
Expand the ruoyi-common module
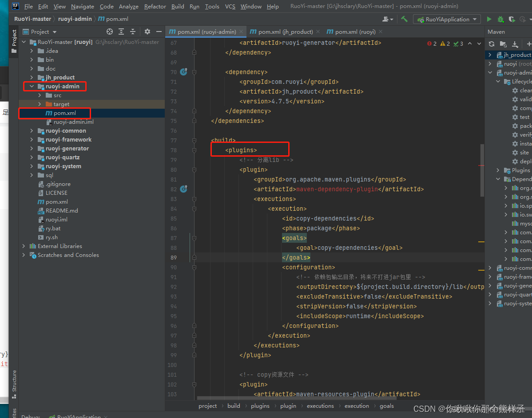[x=32, y=130]
